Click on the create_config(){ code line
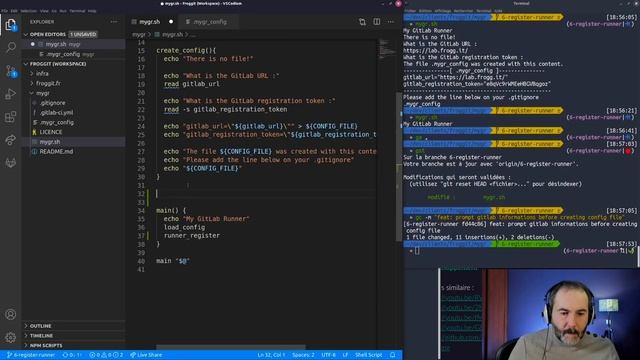 coord(186,51)
